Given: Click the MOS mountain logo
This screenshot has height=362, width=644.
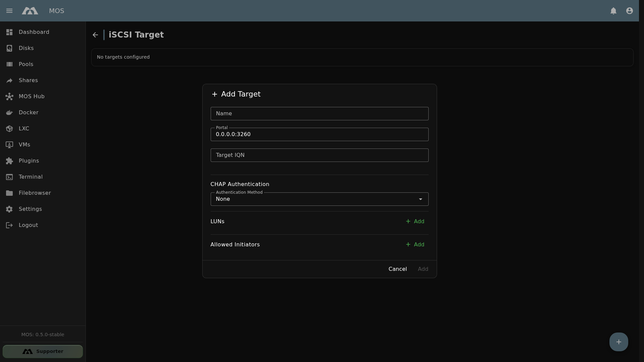Looking at the screenshot, I should pos(30,11).
